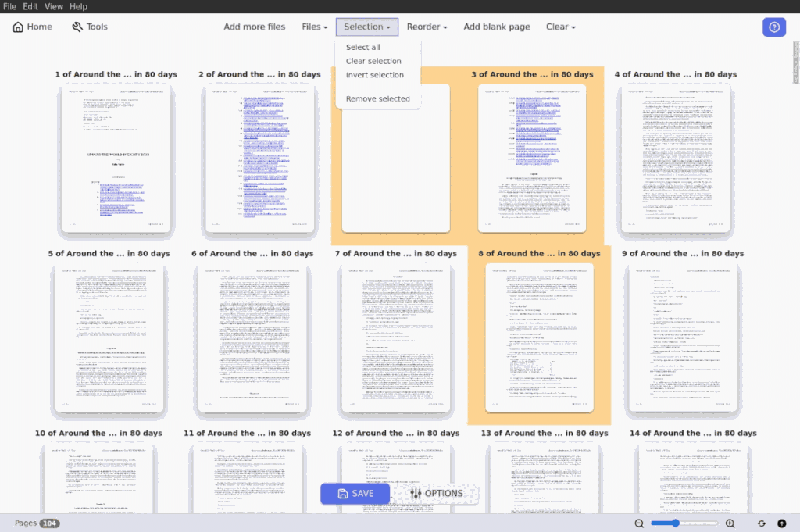Collapse the Selection dropdown
Image resolution: width=800 pixels, height=532 pixels.
pos(367,27)
